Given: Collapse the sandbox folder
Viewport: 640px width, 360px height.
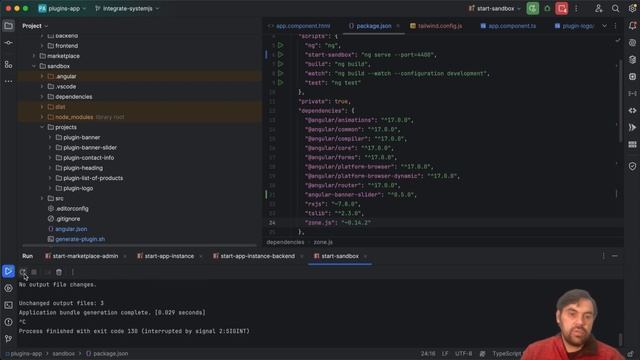Looking at the screenshot, I should (x=34, y=66).
